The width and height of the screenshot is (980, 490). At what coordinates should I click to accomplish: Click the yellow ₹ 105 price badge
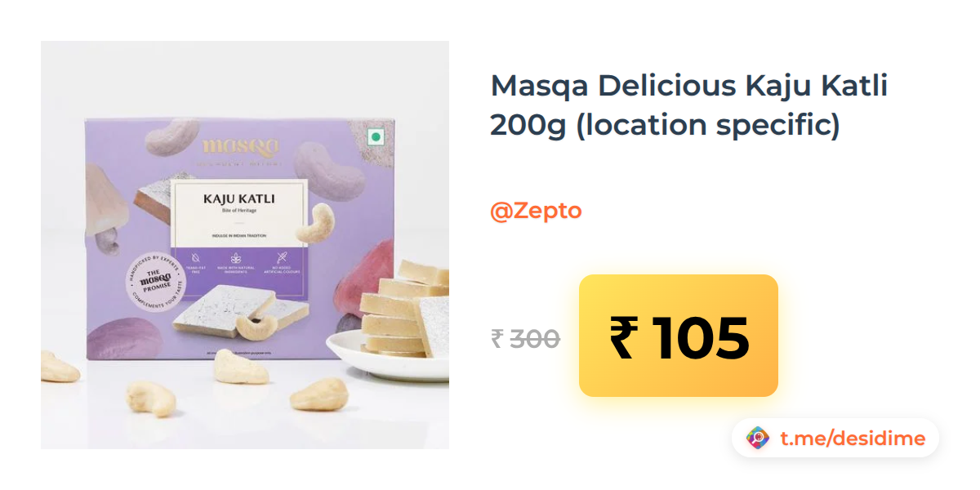coord(679,336)
